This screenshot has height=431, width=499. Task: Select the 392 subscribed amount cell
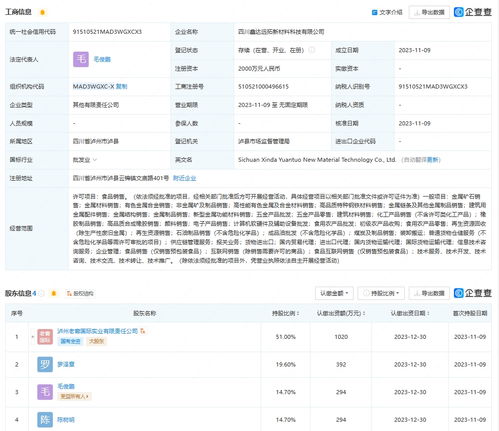coord(341,364)
